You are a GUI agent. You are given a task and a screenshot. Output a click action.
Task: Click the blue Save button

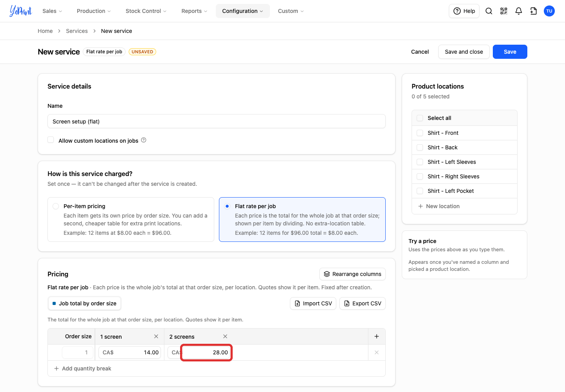click(510, 52)
